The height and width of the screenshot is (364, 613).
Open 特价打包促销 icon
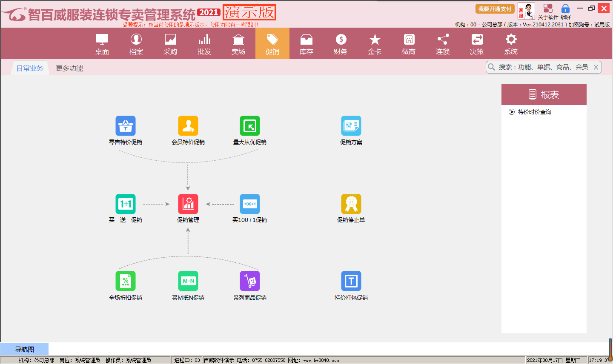[351, 281]
